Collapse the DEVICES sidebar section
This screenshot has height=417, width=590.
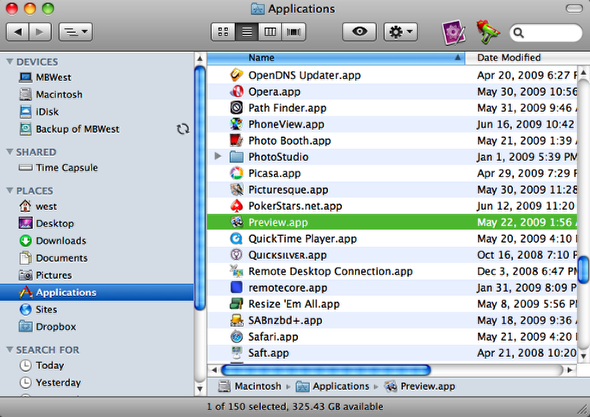tap(10, 61)
